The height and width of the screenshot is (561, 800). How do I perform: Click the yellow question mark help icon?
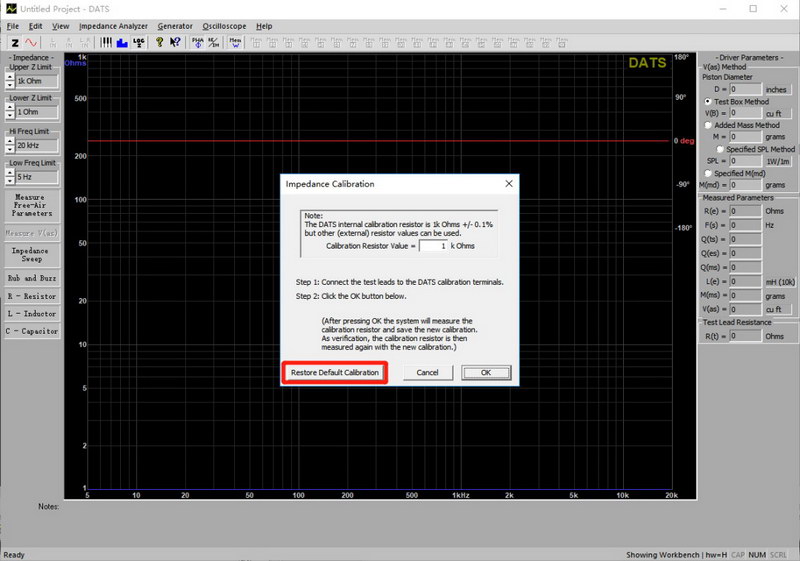pyautogui.click(x=160, y=43)
